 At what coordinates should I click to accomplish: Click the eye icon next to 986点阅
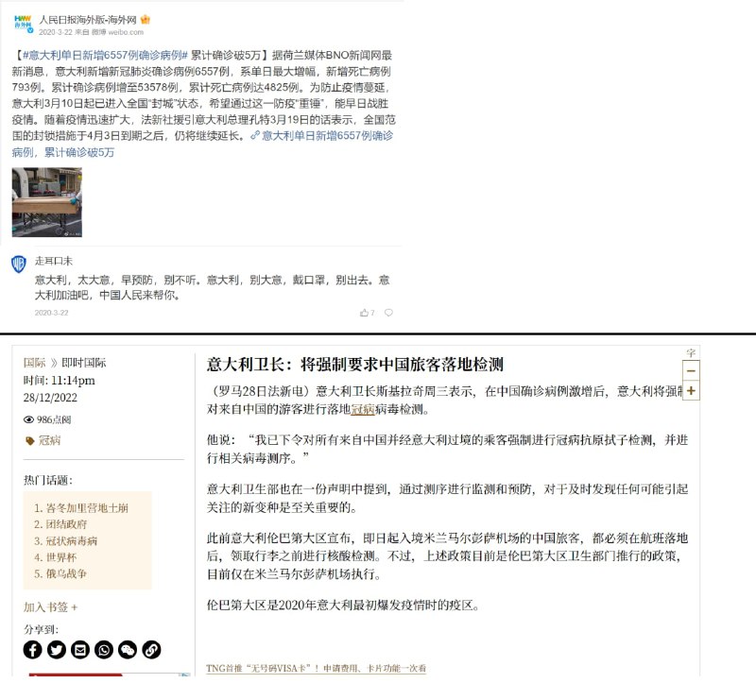[x=28, y=420]
